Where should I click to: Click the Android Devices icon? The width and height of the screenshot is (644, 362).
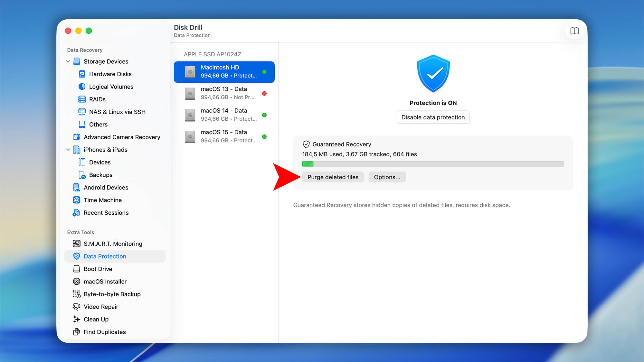click(x=77, y=187)
